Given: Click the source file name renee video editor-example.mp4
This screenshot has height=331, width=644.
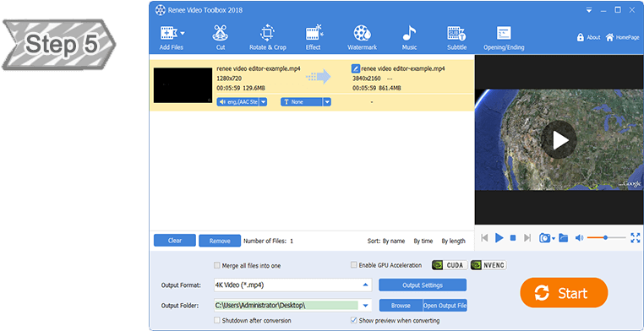Looking at the screenshot, I should [259, 68].
